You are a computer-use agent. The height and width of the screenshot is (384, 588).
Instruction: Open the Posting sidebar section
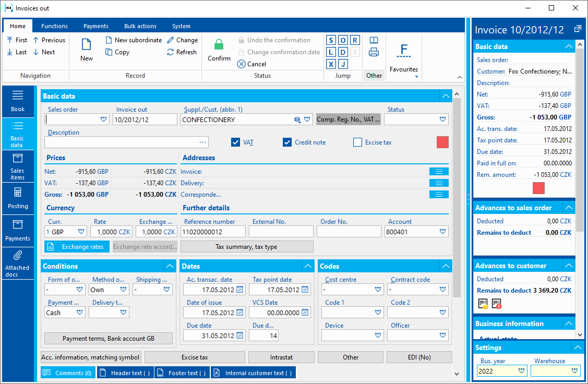click(18, 198)
